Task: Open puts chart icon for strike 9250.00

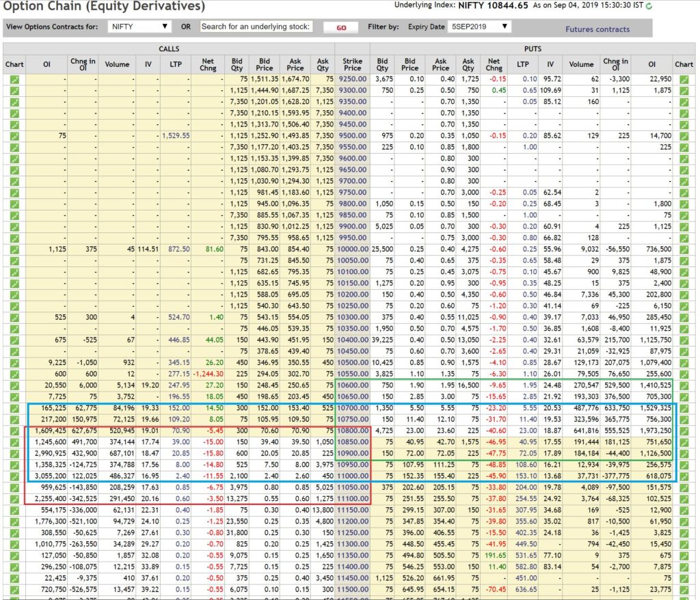Action: point(684,79)
